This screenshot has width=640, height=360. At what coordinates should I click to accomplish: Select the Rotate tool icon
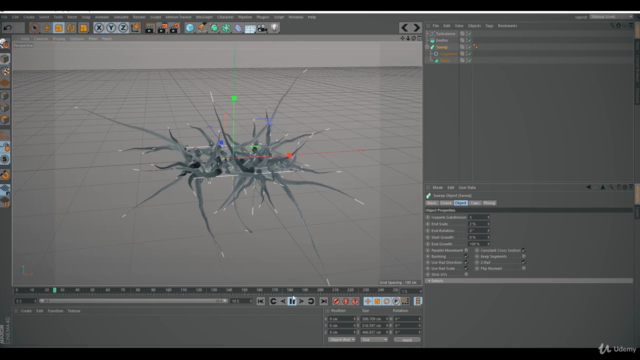(71, 28)
